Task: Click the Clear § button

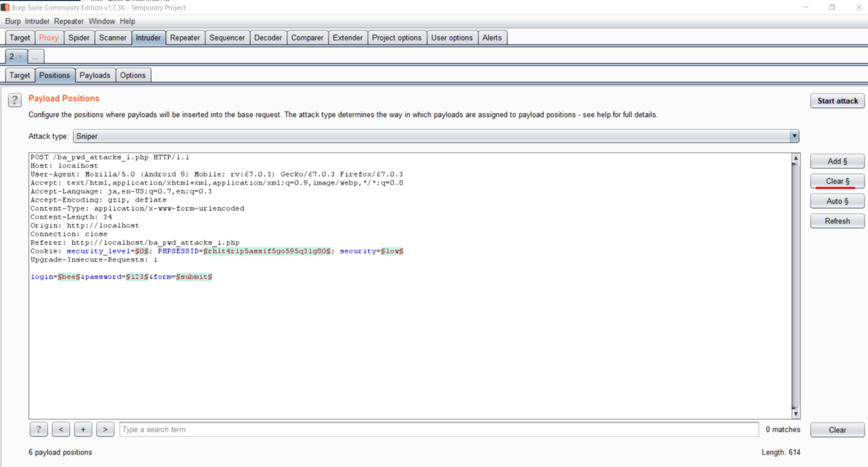Action: tap(838, 181)
